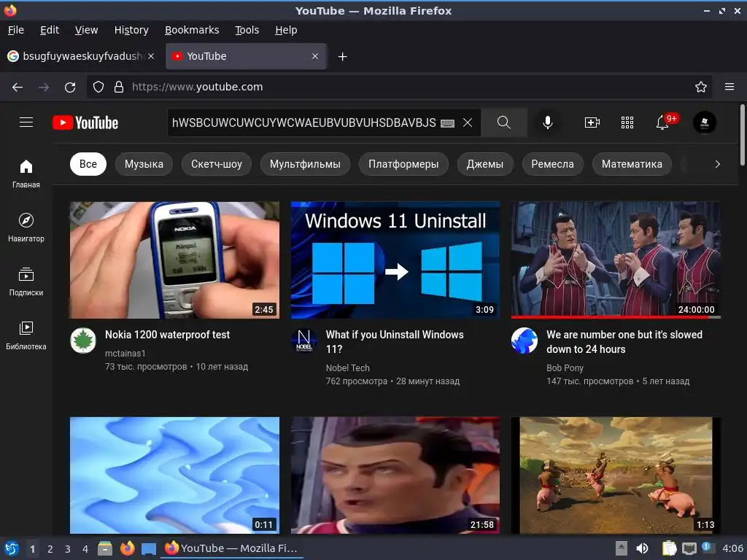
Task: Open the Bookmarks menu
Action: click(192, 30)
